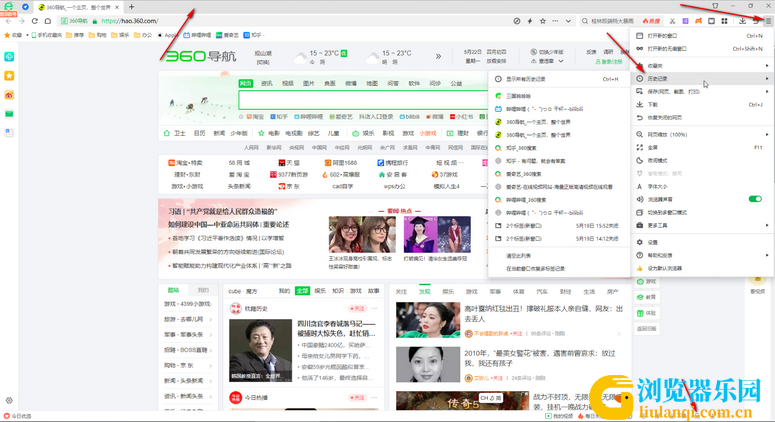Select 设为默认浏览器 menu item
Screen dimensions: 775x422
pos(702,268)
